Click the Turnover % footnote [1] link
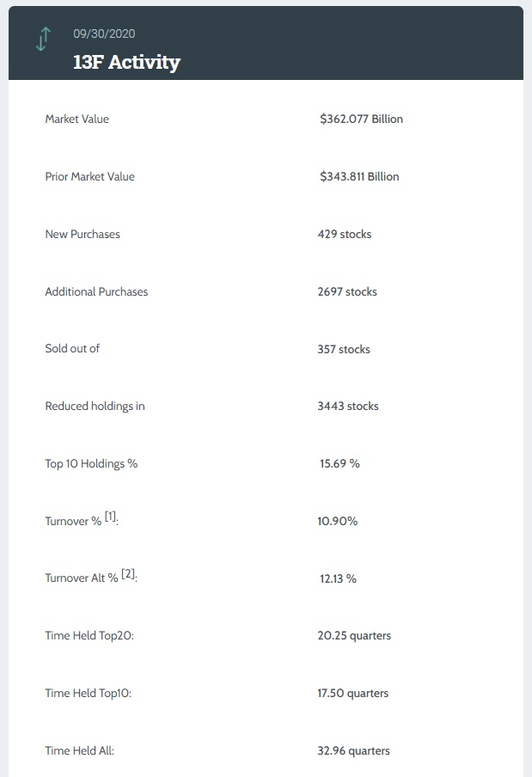532x777 pixels. (110, 517)
